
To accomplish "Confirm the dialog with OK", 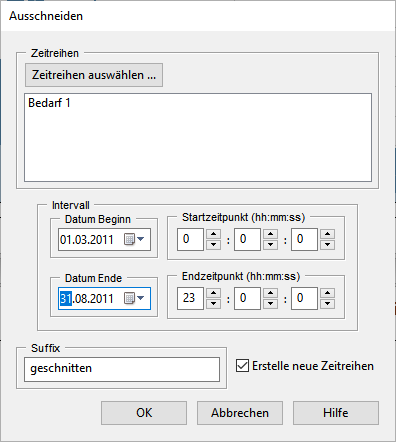I will click(144, 413).
